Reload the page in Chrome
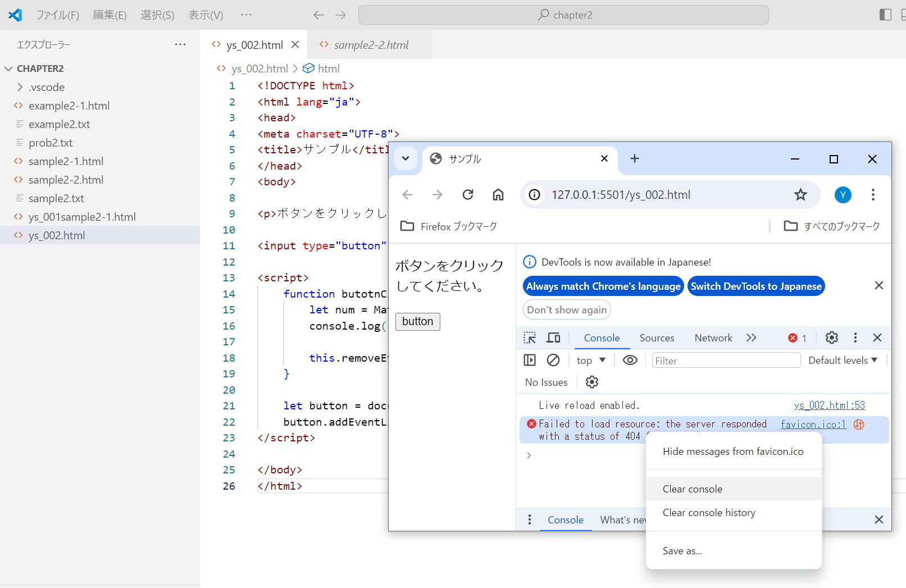 pos(468,195)
